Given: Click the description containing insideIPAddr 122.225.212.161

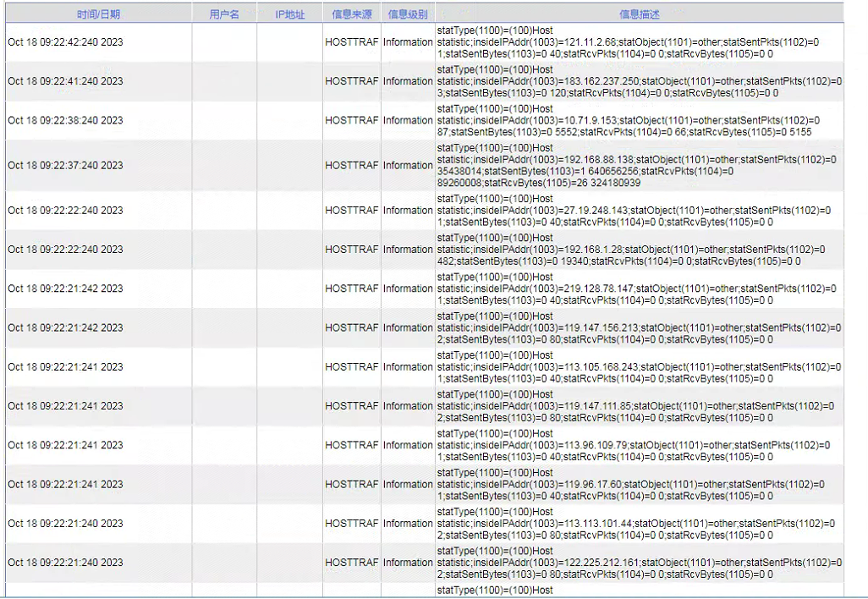Looking at the screenshot, I should (x=640, y=563).
